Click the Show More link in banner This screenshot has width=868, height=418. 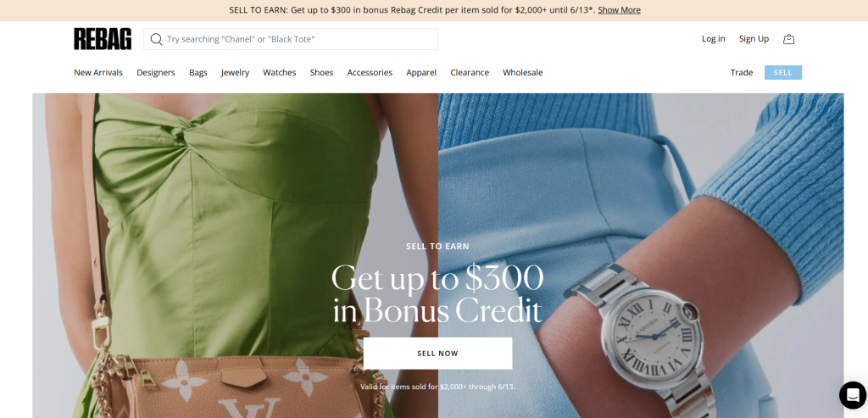[619, 10]
